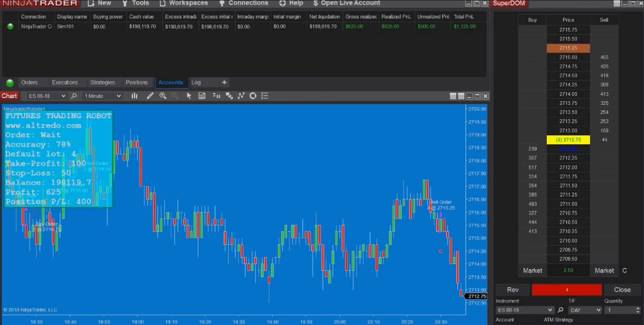This screenshot has width=644, height=325.
Task: Click the instrument search magnifier in SuperDOM
Action: tap(560, 310)
